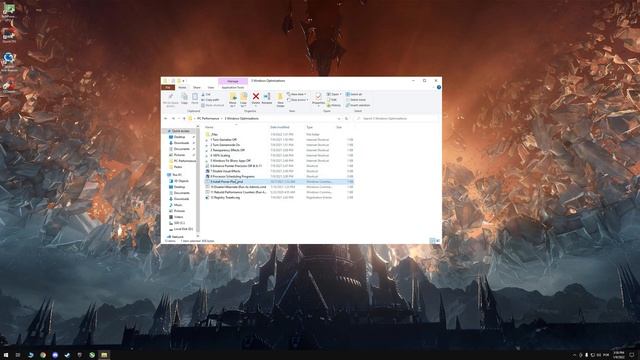
Task: Click the New folder icon in ribbon
Action: pos(280,99)
